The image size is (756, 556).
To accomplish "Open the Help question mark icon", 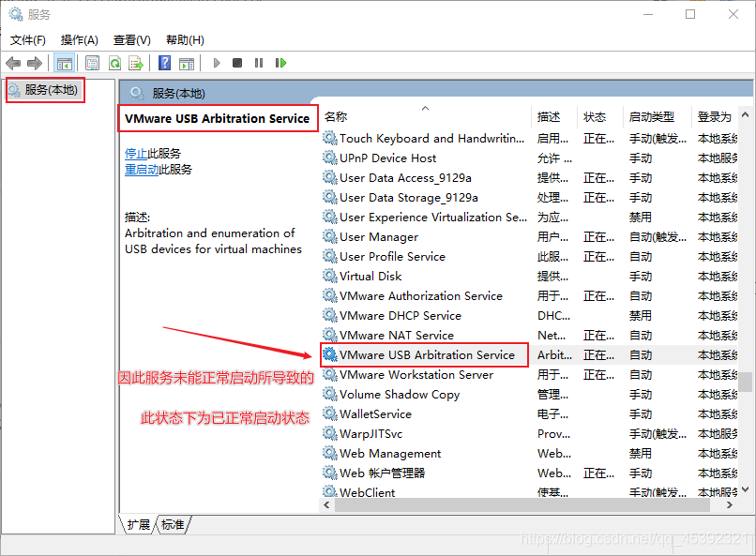I will click(164, 63).
